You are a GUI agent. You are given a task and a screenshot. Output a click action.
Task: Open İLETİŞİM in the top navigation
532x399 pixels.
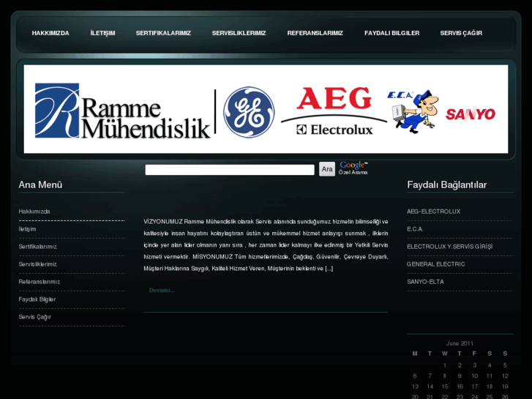pyautogui.click(x=102, y=33)
